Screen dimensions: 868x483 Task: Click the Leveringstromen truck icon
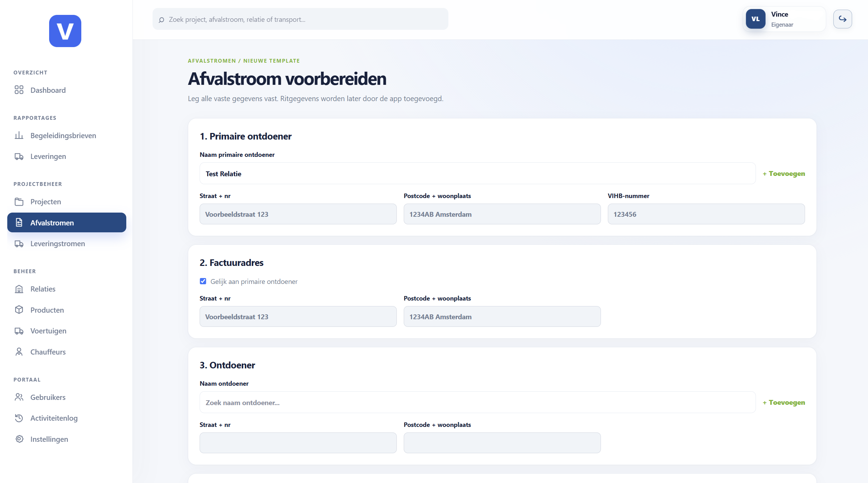click(x=19, y=244)
